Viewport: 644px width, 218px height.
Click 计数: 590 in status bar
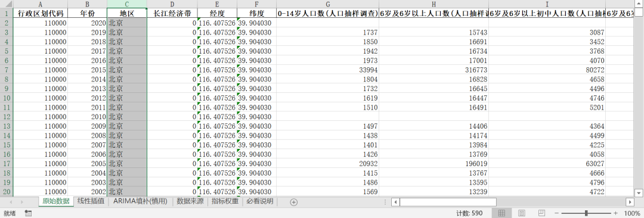click(469, 213)
